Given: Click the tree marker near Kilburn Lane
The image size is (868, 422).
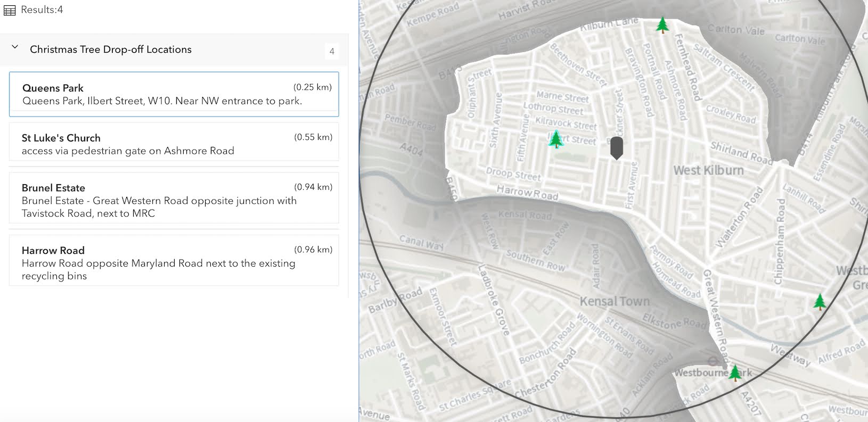Looking at the screenshot, I should 662,24.
